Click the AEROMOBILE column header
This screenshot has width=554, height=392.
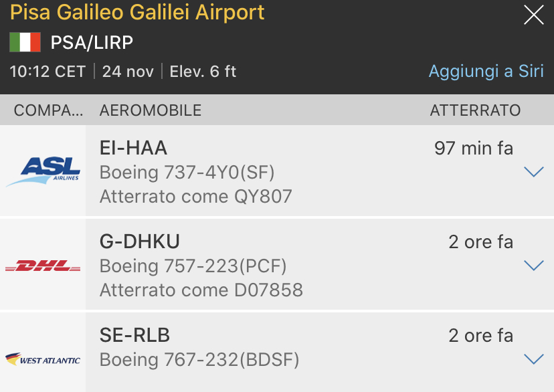point(151,110)
